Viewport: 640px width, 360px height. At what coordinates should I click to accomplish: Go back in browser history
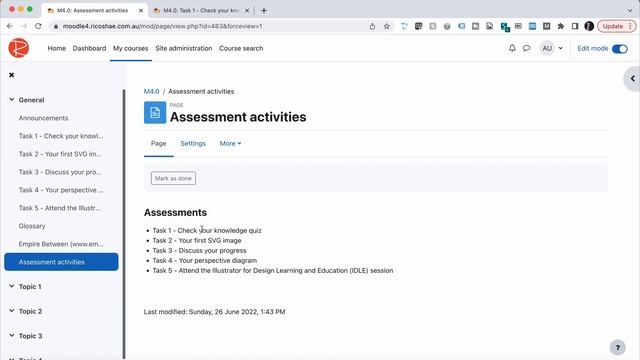[x=10, y=26]
